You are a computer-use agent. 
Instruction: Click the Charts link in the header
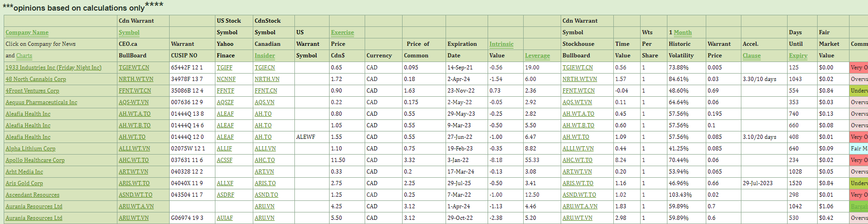coord(24,56)
